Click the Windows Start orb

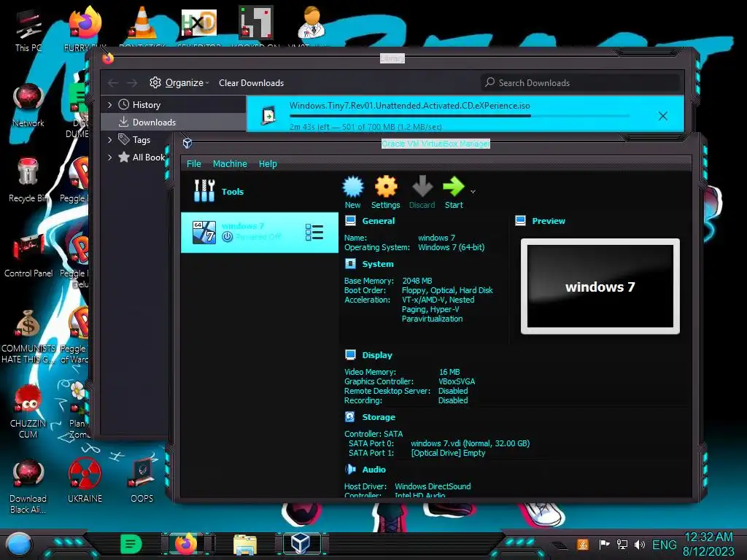pos(19,544)
